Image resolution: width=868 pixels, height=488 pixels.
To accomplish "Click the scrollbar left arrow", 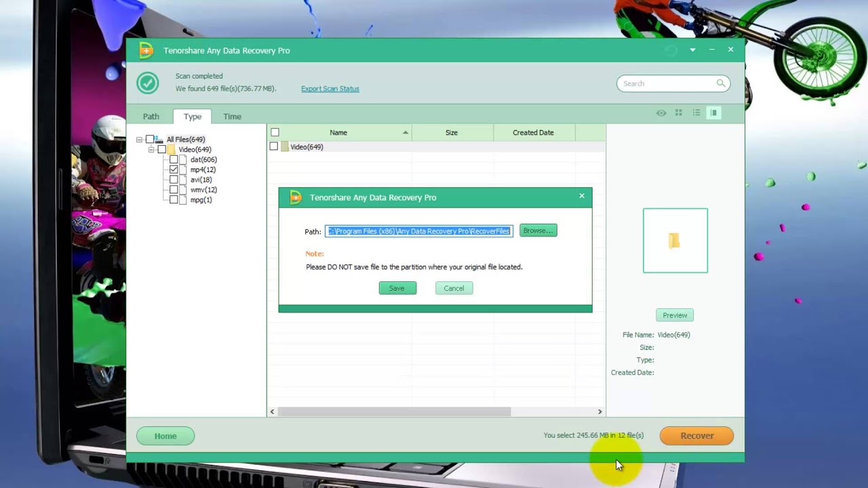I will (x=273, y=411).
